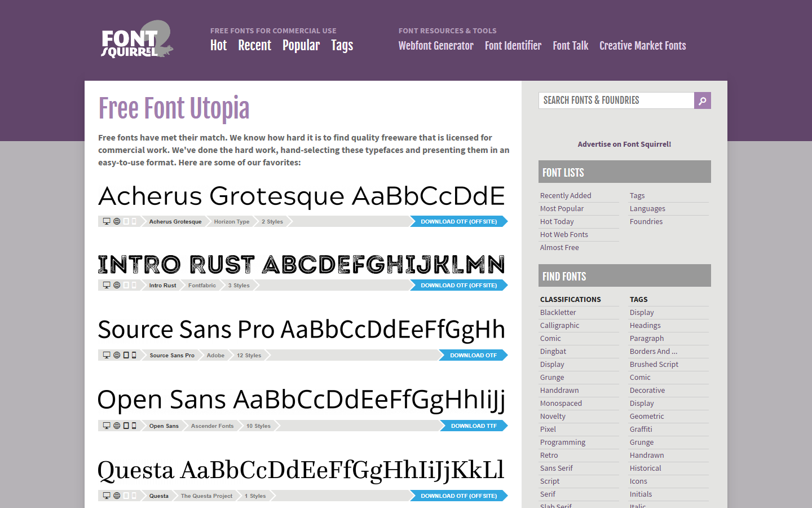Go to Font Talk
The height and width of the screenshot is (508, 812).
pos(571,46)
